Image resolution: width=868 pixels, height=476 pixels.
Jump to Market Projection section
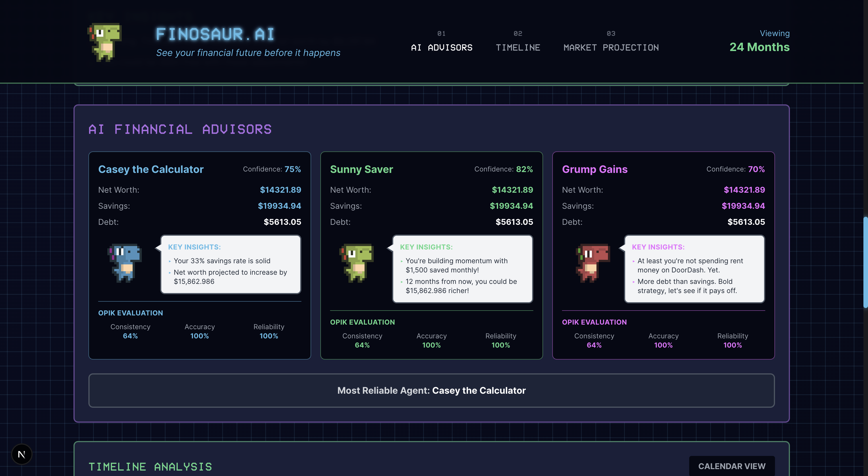pyautogui.click(x=611, y=48)
